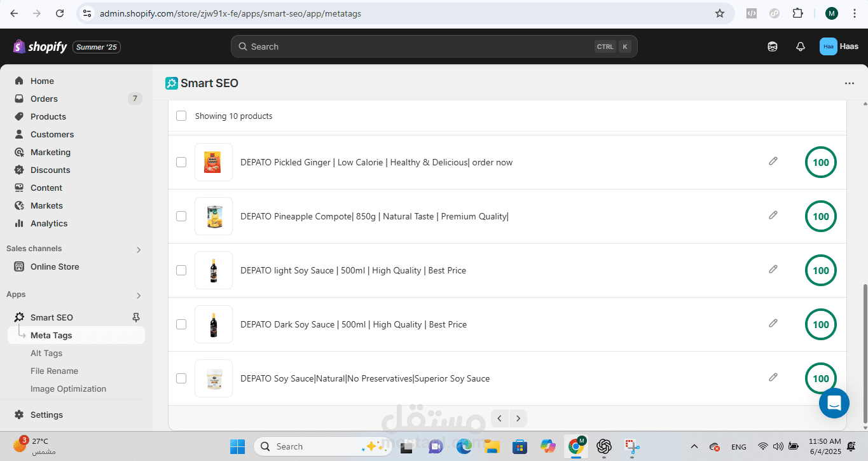Open Windows Start menu
This screenshot has height=461, width=868.
(x=237, y=446)
